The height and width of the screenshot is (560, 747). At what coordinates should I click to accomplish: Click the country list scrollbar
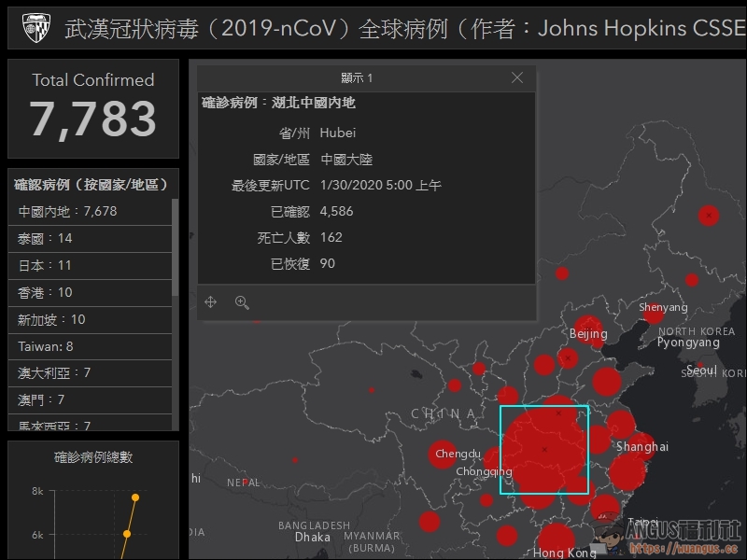pyautogui.click(x=175, y=247)
